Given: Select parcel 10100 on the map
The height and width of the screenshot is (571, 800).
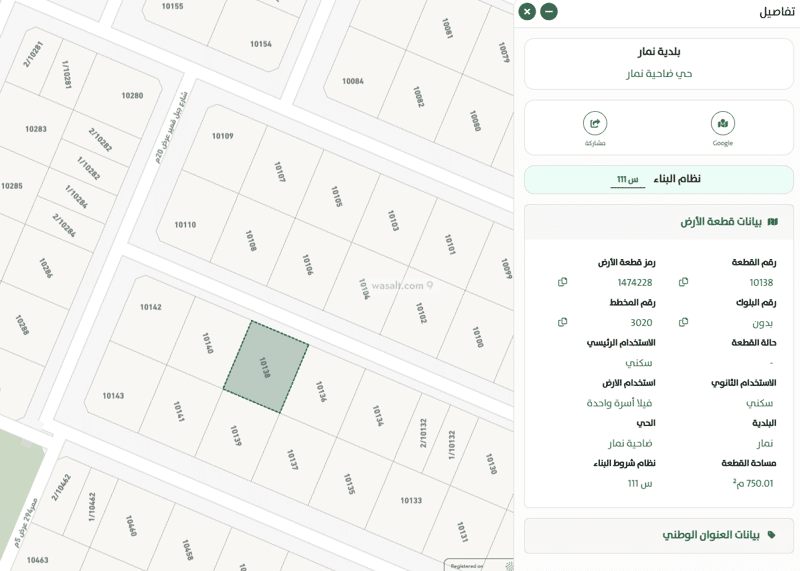Looking at the screenshot, I should point(478,337).
